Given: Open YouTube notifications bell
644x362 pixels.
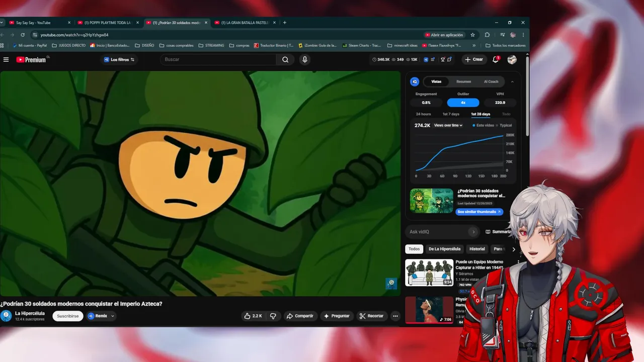Looking at the screenshot, I should tap(496, 59).
